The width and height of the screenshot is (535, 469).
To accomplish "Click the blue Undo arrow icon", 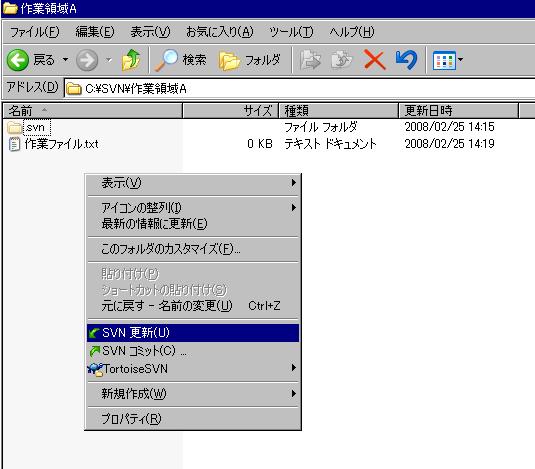I will [x=406, y=60].
